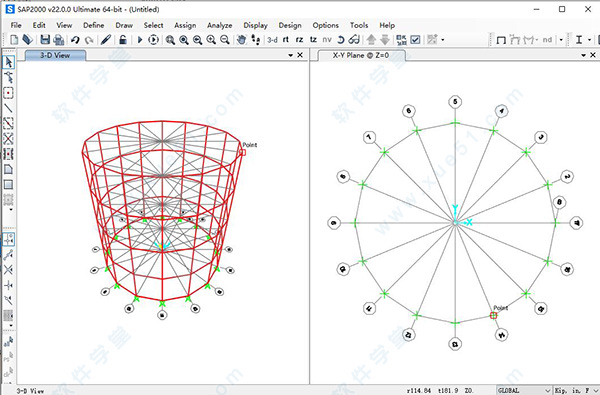600x395 pixels.
Task: Click the I-beam steel design icon
Action: tap(579, 40)
